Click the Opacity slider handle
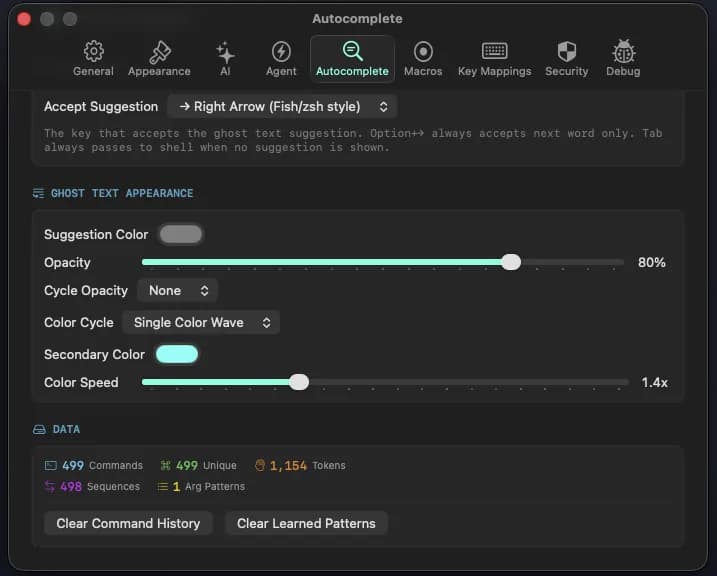Screen dimensions: 717x576 click(x=511, y=262)
